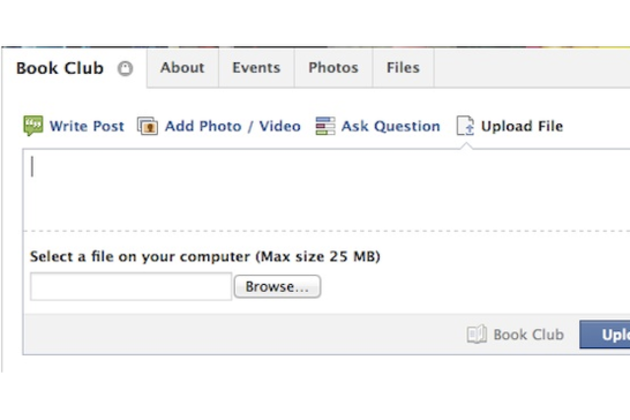The image size is (630, 420).
Task: Click the Ask Question poll icon
Action: (x=325, y=127)
